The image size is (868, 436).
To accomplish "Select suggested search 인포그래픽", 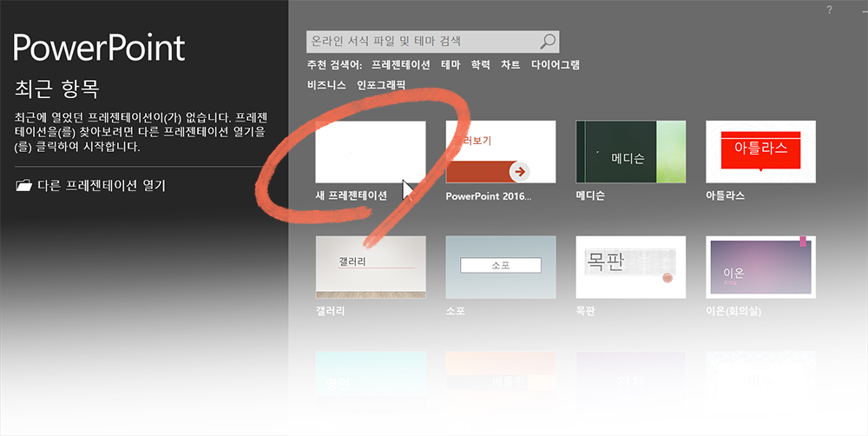I will click(x=381, y=85).
